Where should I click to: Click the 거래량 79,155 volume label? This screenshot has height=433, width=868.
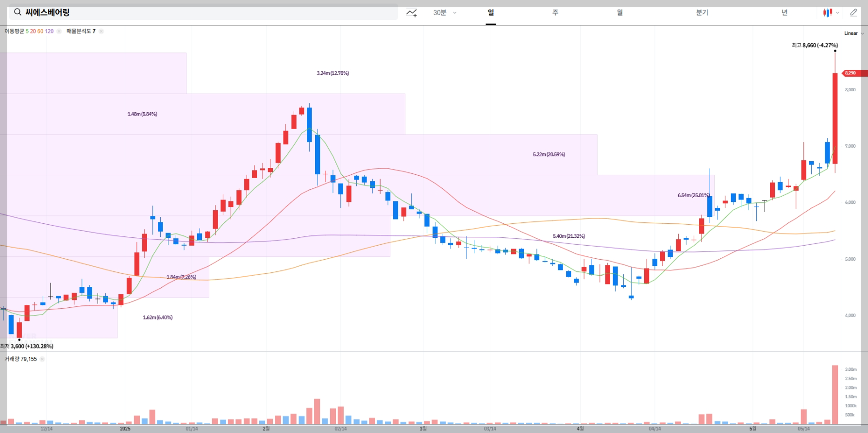[x=20, y=359]
